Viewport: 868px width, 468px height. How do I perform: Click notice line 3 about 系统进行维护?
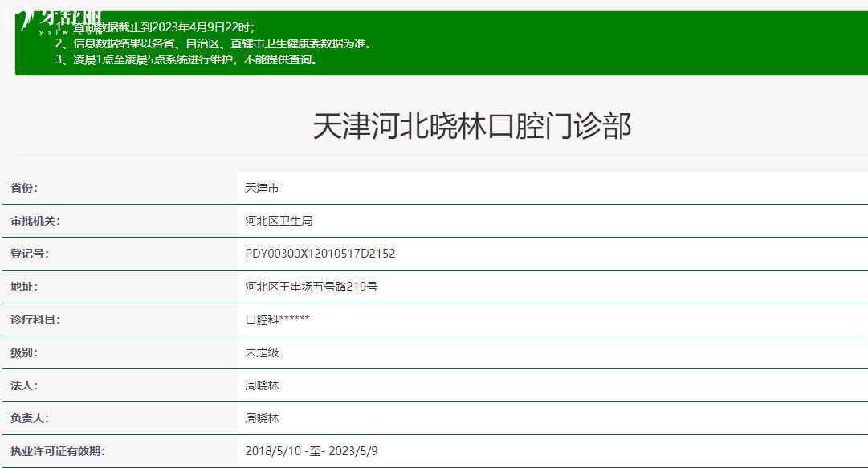(187, 59)
